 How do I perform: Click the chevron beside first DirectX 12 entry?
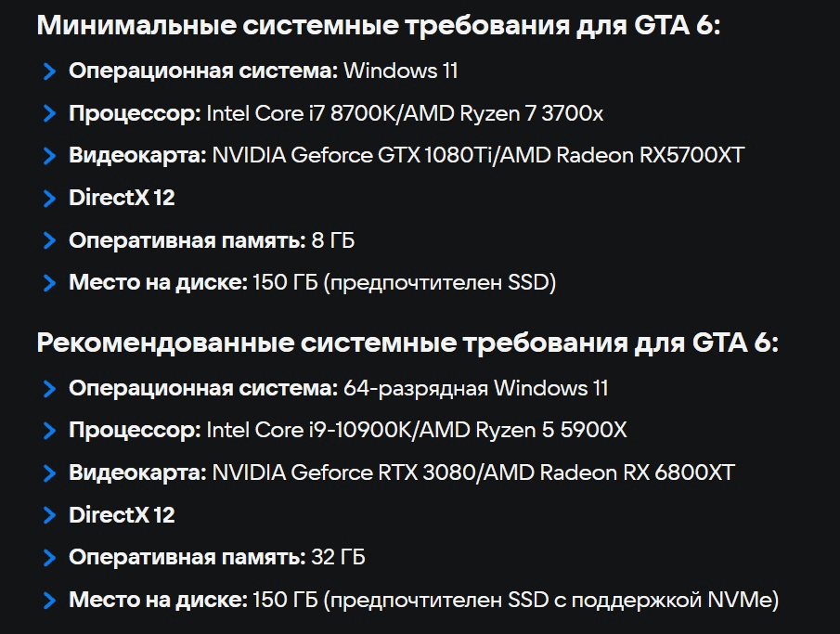[x=49, y=198]
